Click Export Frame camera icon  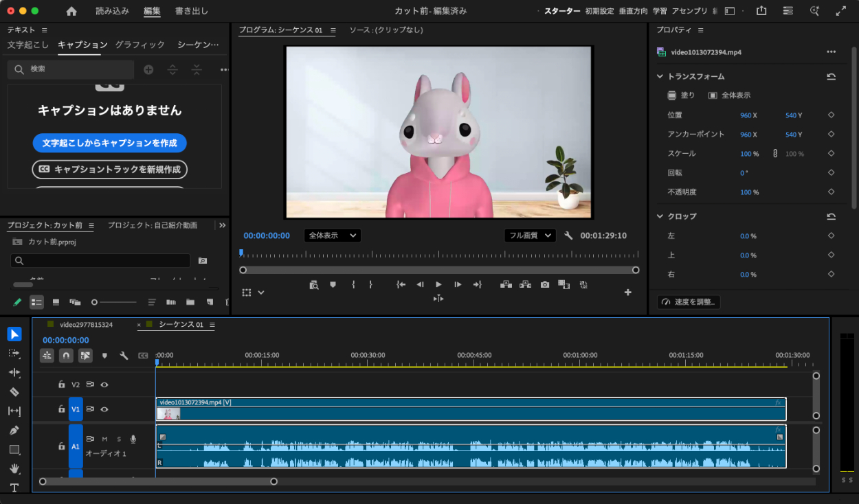pyautogui.click(x=544, y=284)
